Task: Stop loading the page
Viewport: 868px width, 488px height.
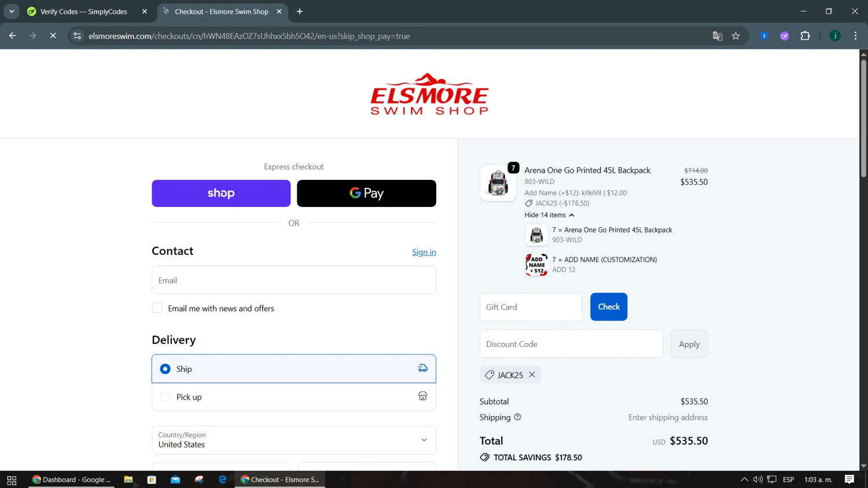Action: [x=53, y=36]
